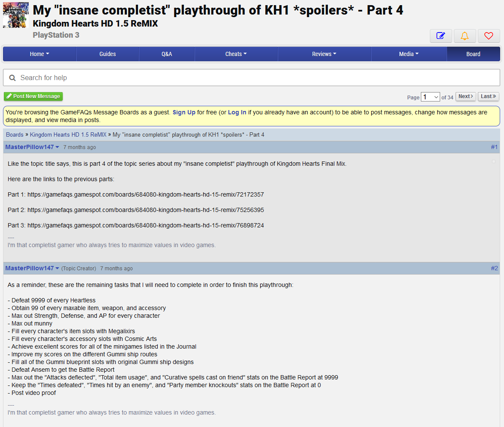Screen dimensions: 504x427
Task: Switch to the Board tab
Action: (473, 54)
